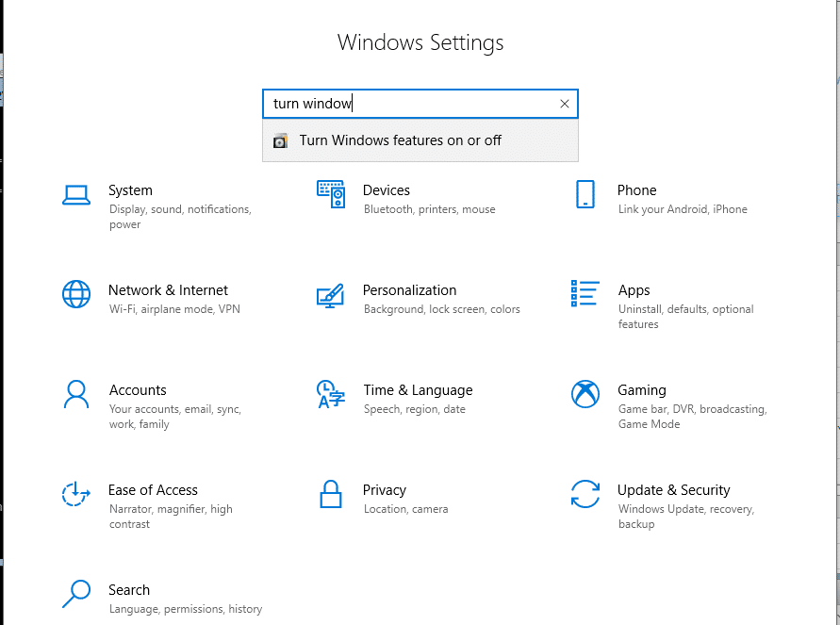Select the Privacy padlock icon

tap(331, 494)
